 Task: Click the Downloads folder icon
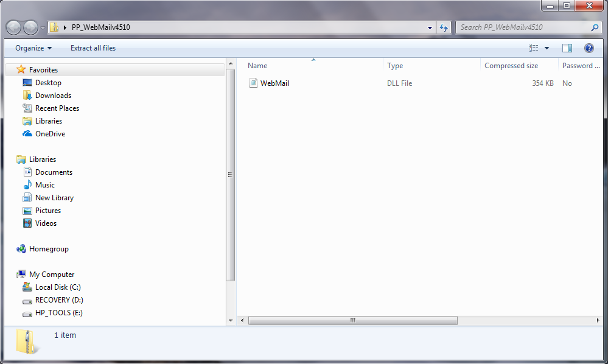pos(27,96)
